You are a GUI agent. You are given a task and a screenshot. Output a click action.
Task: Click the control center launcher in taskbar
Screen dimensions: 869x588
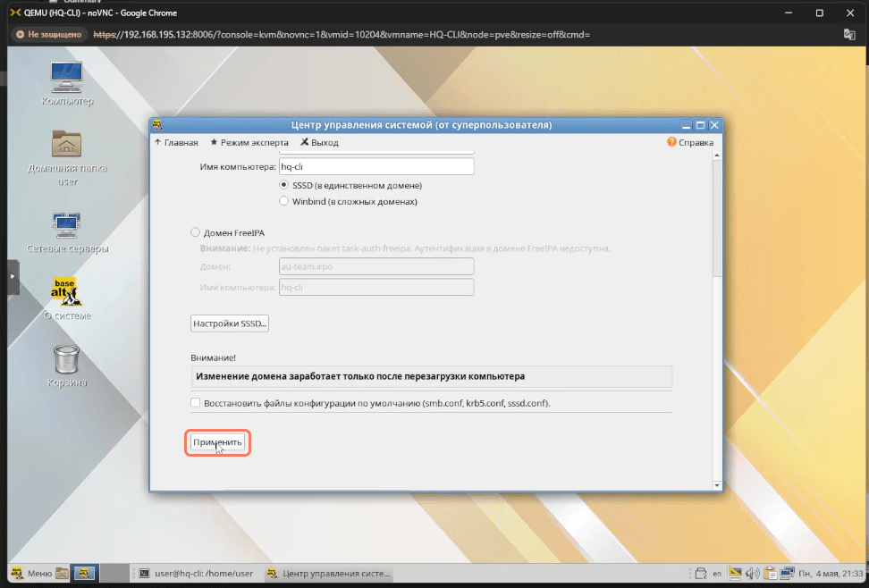point(84,574)
